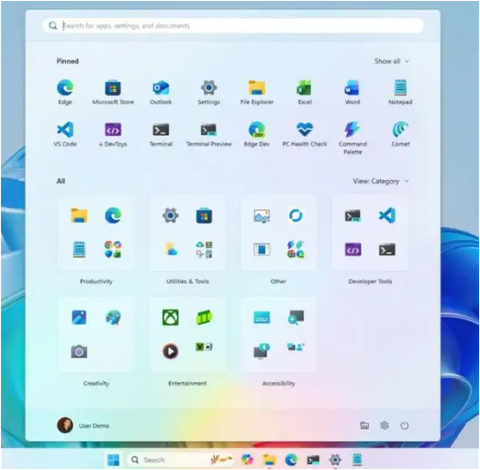Click the taskbar Search box
This screenshot has height=470, width=480.
pyautogui.click(x=180, y=460)
